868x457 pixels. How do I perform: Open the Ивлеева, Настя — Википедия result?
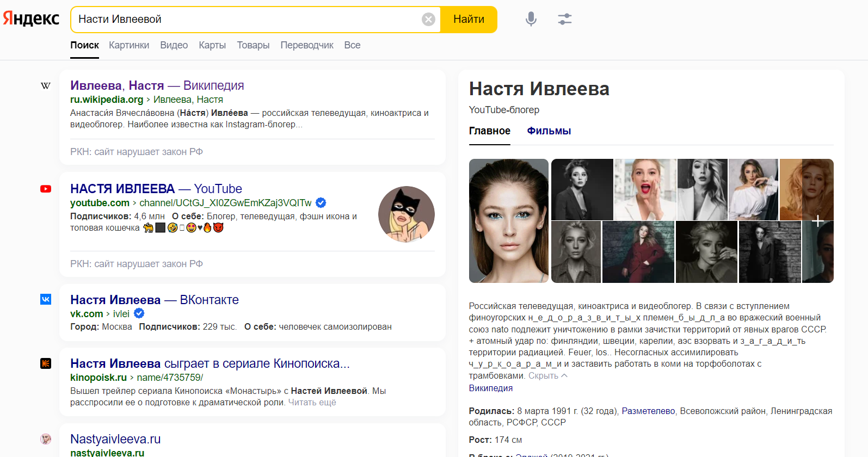point(157,85)
